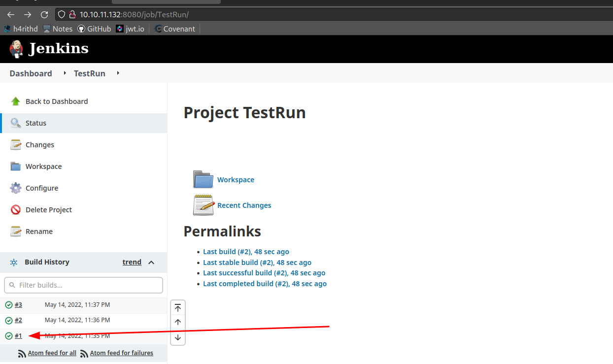
Task: Open the Notes bookmark
Action: click(x=58, y=29)
